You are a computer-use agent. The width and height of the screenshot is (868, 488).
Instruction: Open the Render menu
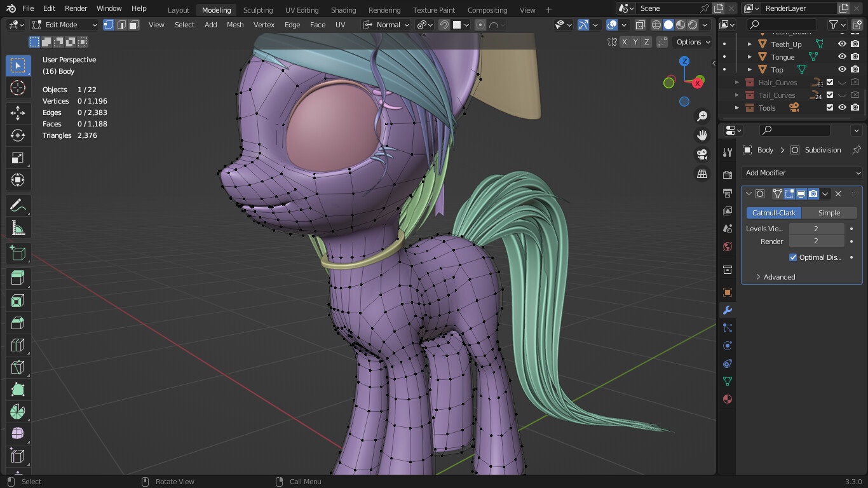click(76, 8)
